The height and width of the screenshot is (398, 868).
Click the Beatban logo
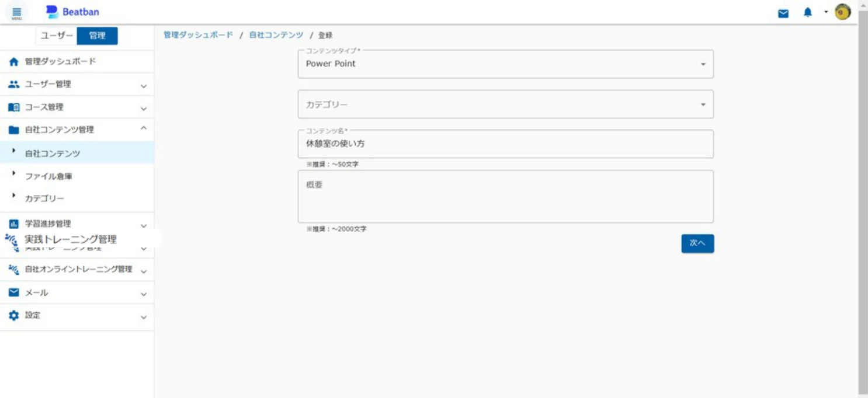pyautogui.click(x=72, y=12)
